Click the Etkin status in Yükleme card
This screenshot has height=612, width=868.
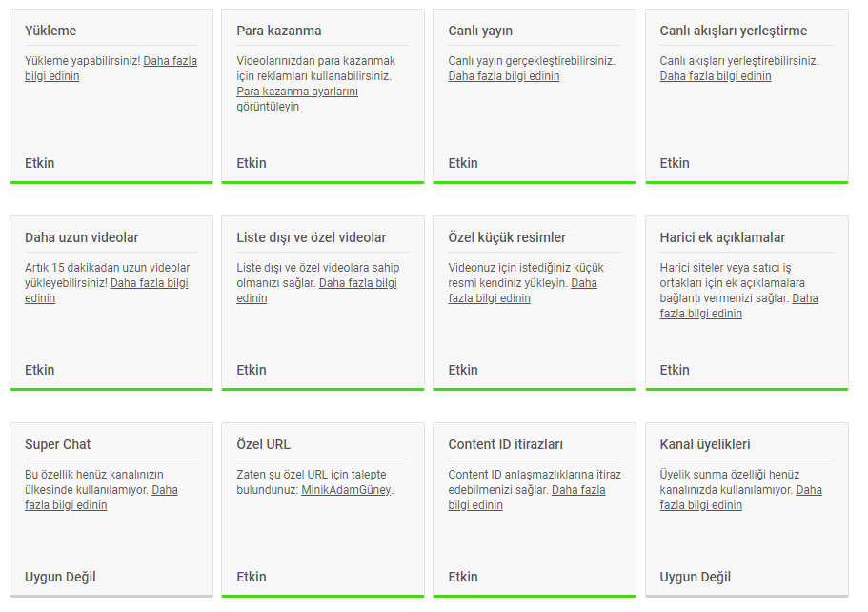pyautogui.click(x=39, y=163)
